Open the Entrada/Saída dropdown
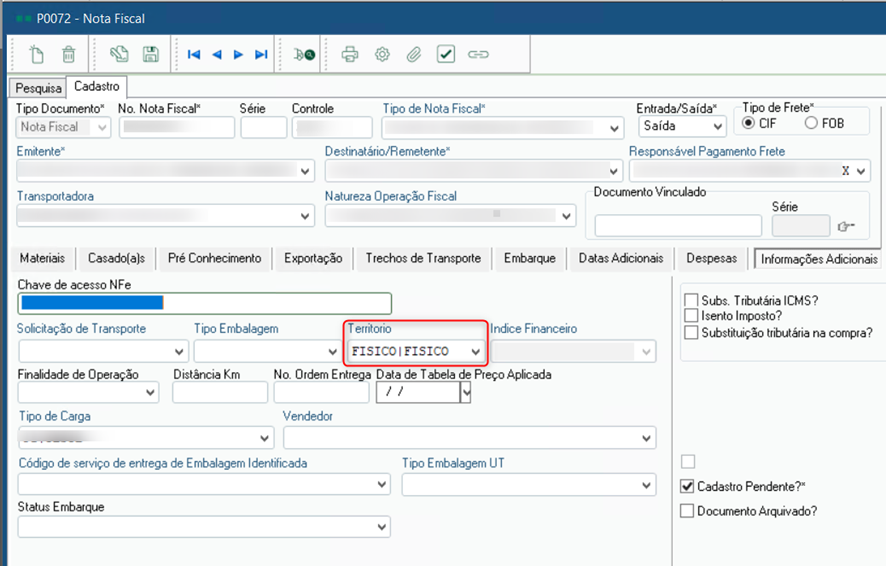Screen dimensions: 886x566 click(x=718, y=127)
